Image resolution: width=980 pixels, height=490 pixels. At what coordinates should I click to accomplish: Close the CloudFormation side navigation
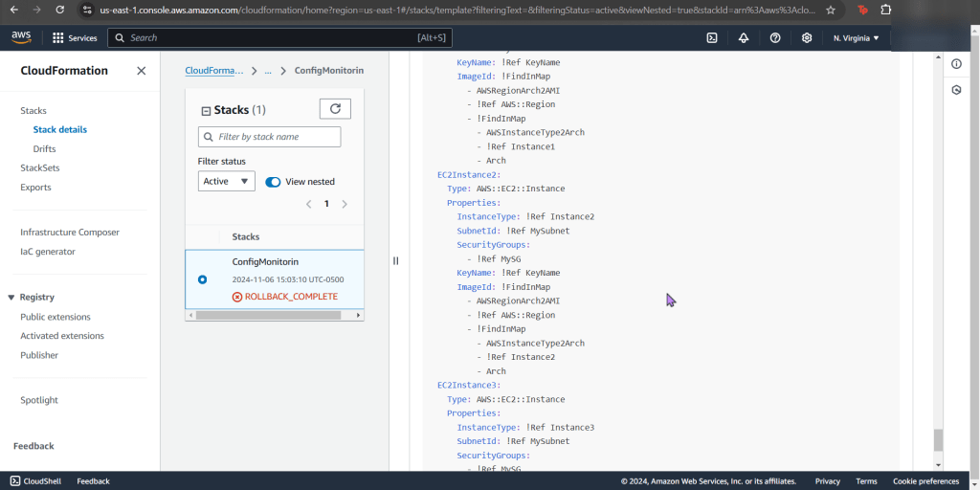142,71
